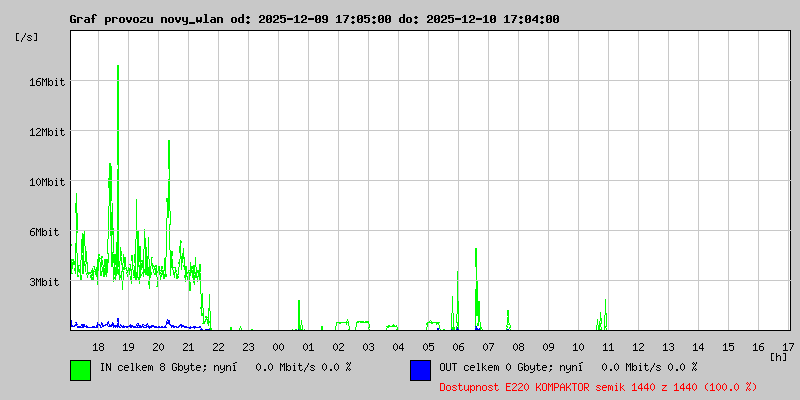Click hour label '00' on time axis
800x400 pixels.
[279, 347]
